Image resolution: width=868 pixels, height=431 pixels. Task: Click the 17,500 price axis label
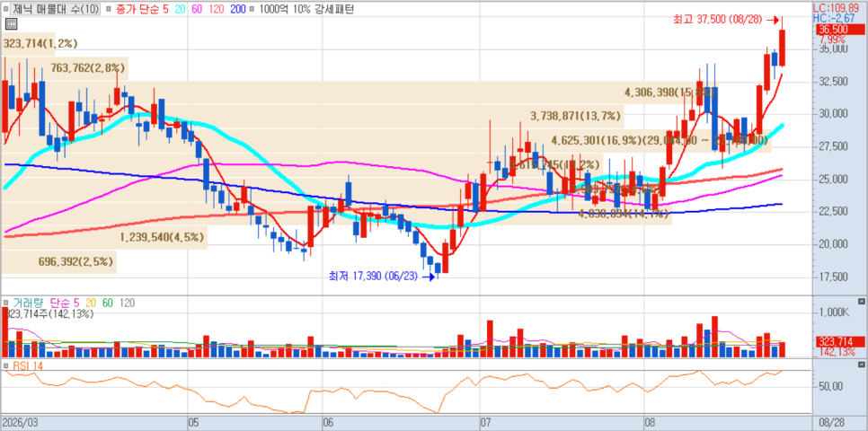point(833,276)
